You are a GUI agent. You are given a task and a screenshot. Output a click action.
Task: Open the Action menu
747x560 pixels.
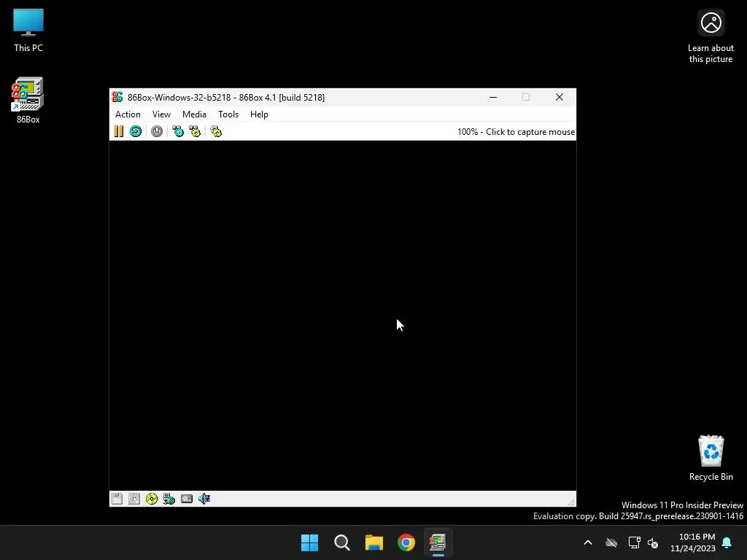(x=128, y=114)
